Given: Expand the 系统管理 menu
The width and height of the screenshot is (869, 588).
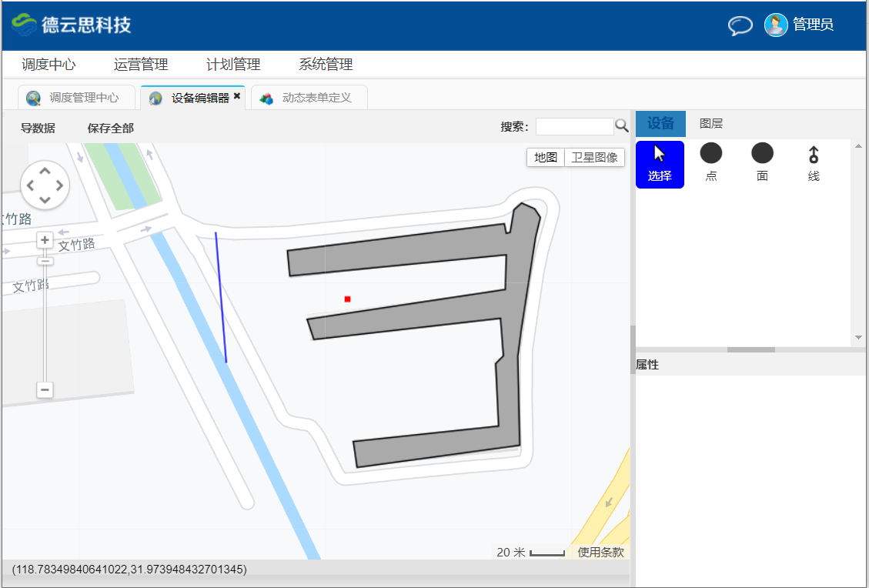Looking at the screenshot, I should [326, 65].
